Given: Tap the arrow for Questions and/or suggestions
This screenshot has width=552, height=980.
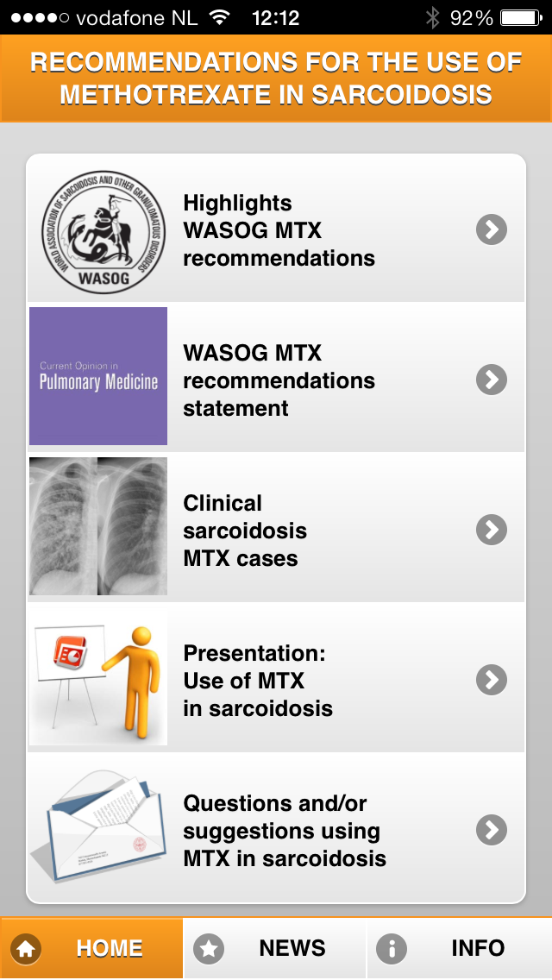Looking at the screenshot, I should [492, 830].
